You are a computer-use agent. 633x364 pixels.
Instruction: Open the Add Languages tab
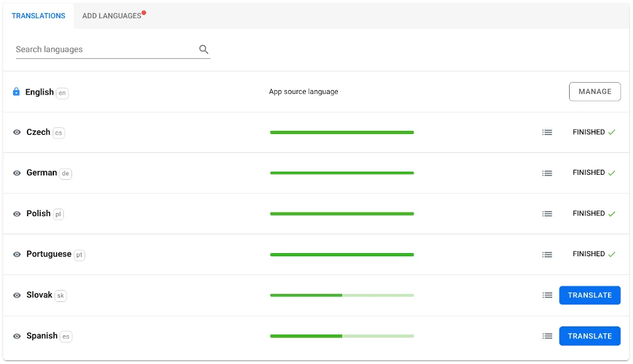[x=112, y=16]
